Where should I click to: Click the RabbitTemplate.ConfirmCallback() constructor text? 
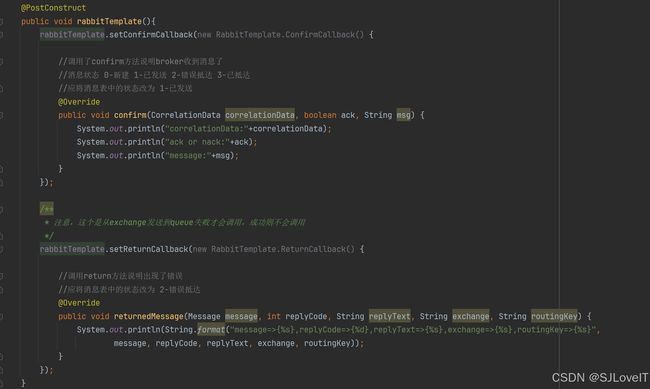coord(289,34)
